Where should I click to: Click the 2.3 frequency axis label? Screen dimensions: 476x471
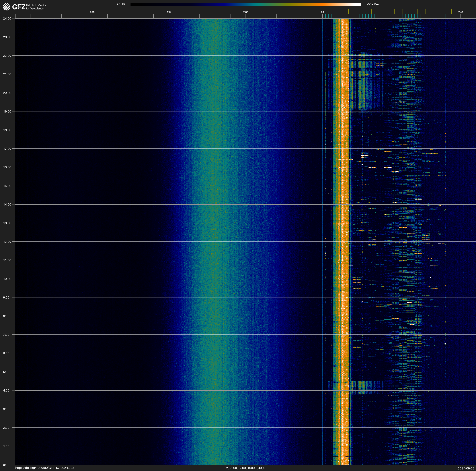tap(169, 12)
